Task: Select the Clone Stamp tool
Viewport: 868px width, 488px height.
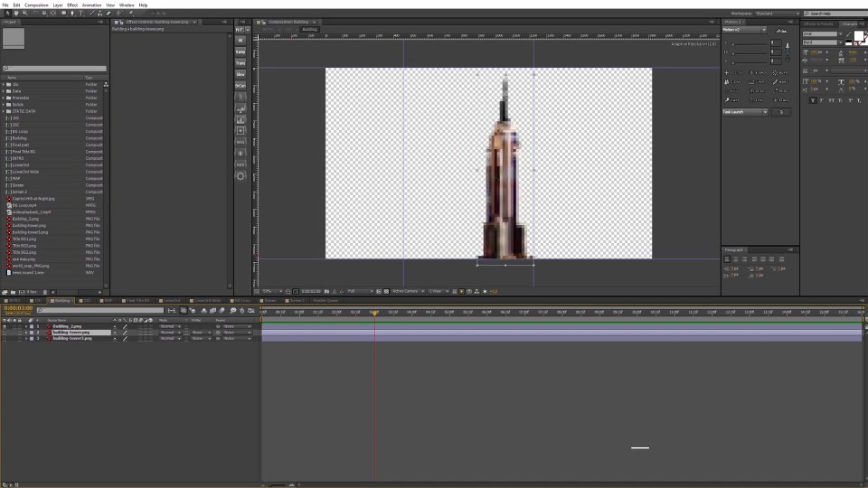Action: (100, 14)
